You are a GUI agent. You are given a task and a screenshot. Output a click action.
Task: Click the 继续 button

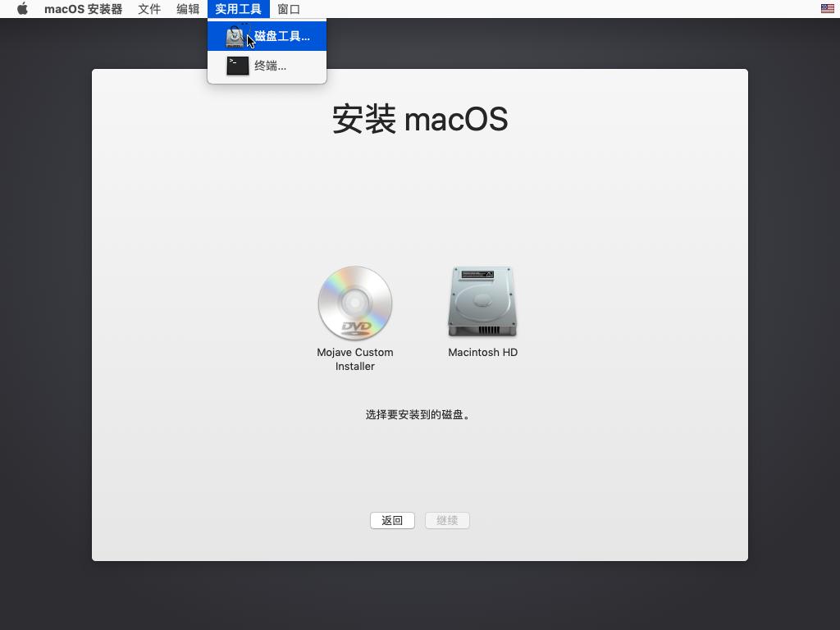tap(447, 520)
